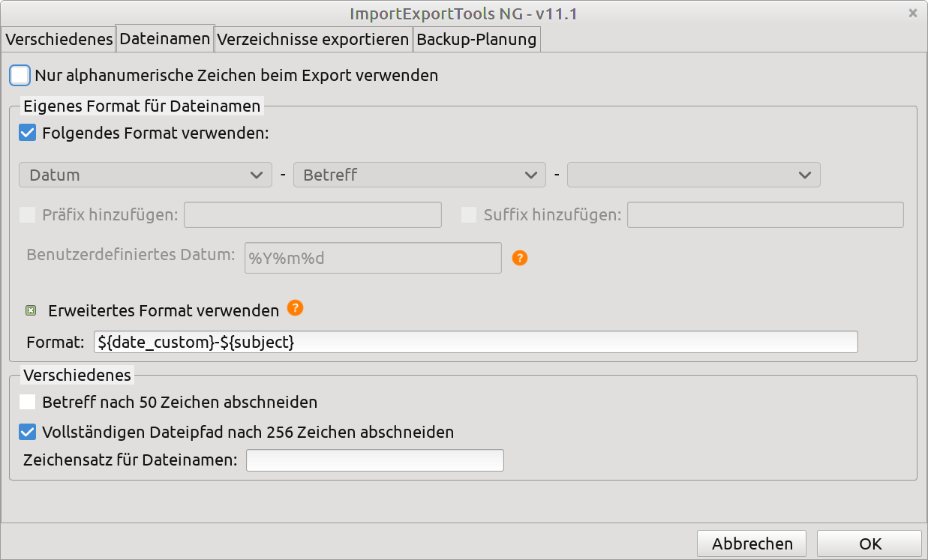Viewport: 928px width, 560px height.
Task: Enable 'Suffix hinzufügen' checkbox
Action: 469,215
